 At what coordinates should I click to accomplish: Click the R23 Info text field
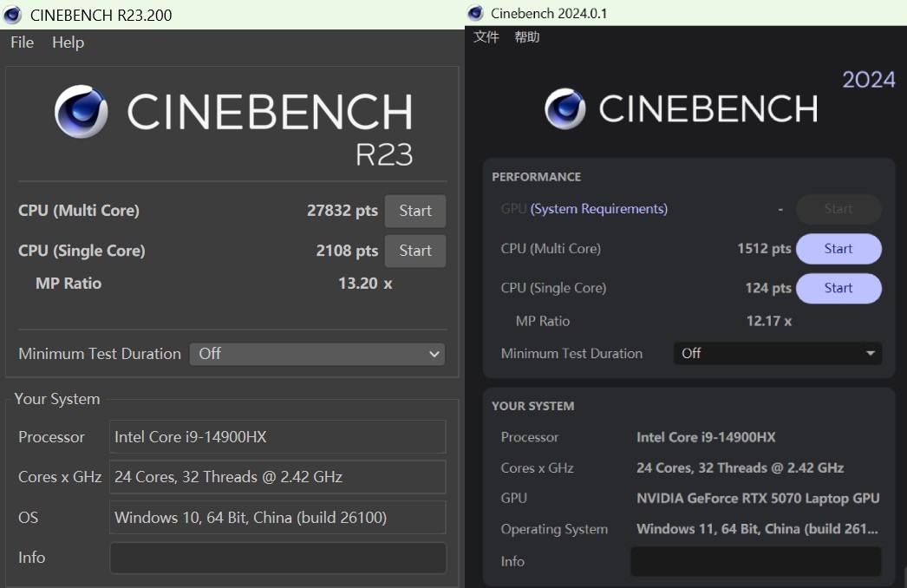(277, 558)
